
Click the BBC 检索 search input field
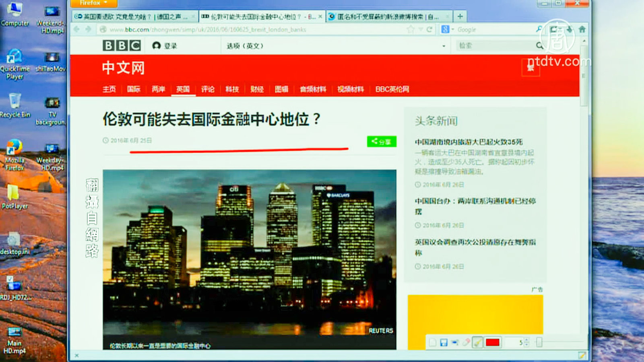tap(495, 45)
